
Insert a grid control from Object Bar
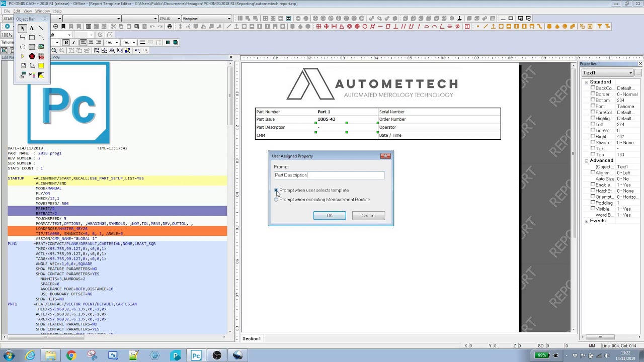click(32, 47)
